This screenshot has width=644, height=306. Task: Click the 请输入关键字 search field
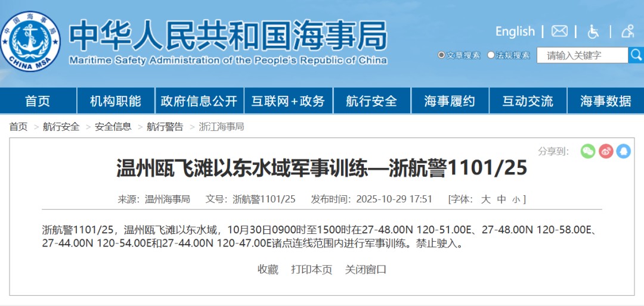(583, 55)
